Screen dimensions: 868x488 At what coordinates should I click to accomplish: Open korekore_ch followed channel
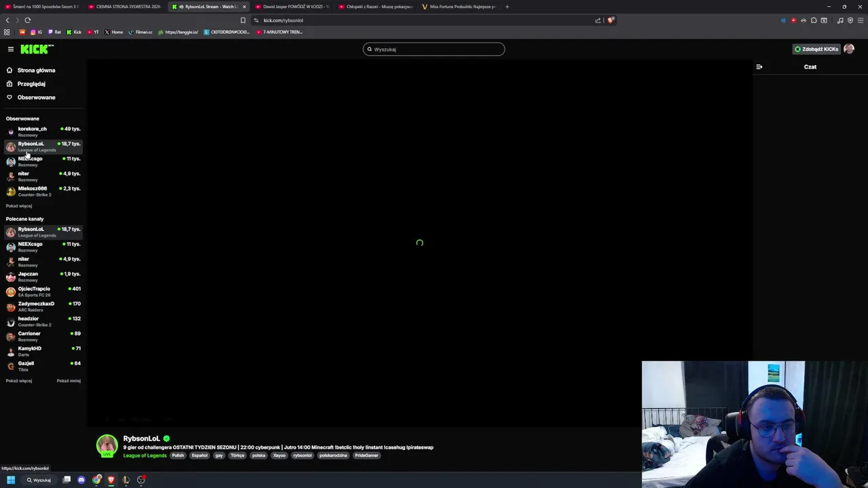(x=43, y=131)
